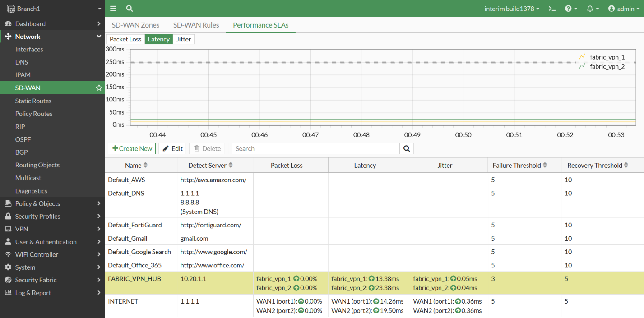Click the favorite star next to SD-WAN
This screenshot has width=644, height=318.
click(x=99, y=88)
